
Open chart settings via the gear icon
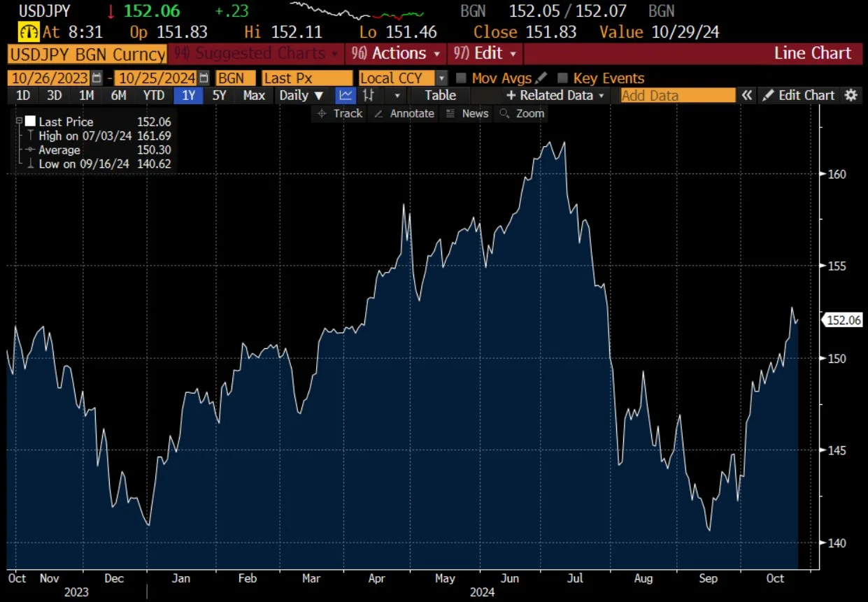click(851, 95)
